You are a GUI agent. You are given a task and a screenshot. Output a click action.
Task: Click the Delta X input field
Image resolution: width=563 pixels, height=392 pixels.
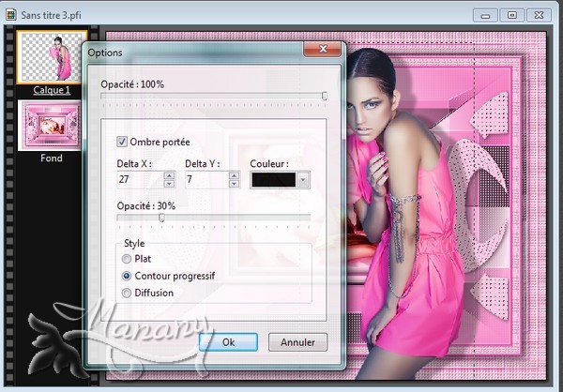point(141,179)
